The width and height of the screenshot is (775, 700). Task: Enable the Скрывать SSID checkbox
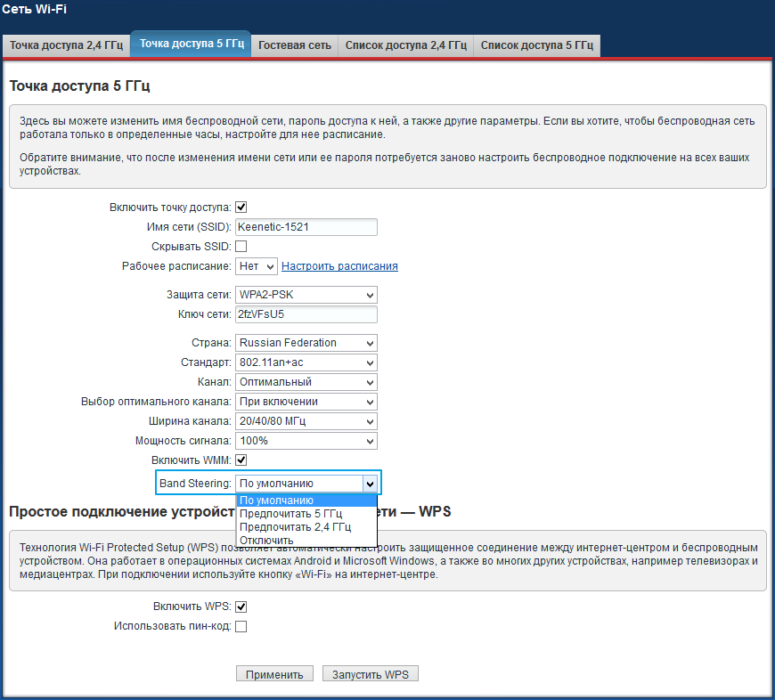241,247
